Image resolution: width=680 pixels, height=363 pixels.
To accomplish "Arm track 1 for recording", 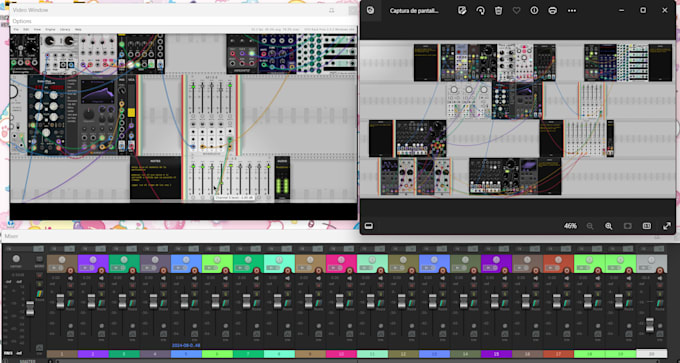I will point(70,271).
